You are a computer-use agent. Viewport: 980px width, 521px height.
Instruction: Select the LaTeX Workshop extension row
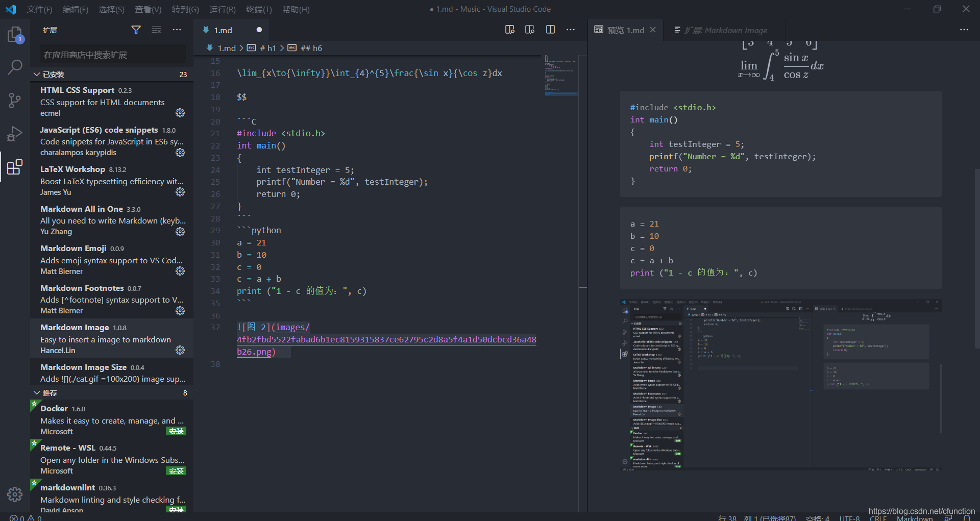pos(112,181)
